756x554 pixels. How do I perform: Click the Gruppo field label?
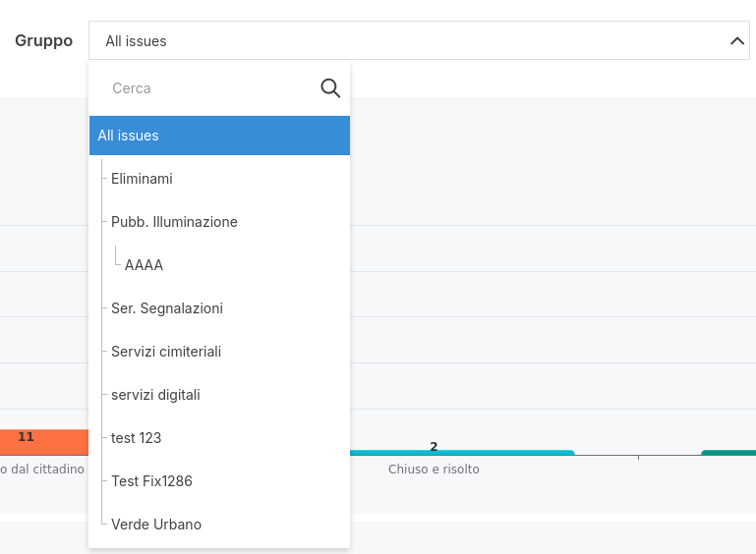[x=43, y=41]
